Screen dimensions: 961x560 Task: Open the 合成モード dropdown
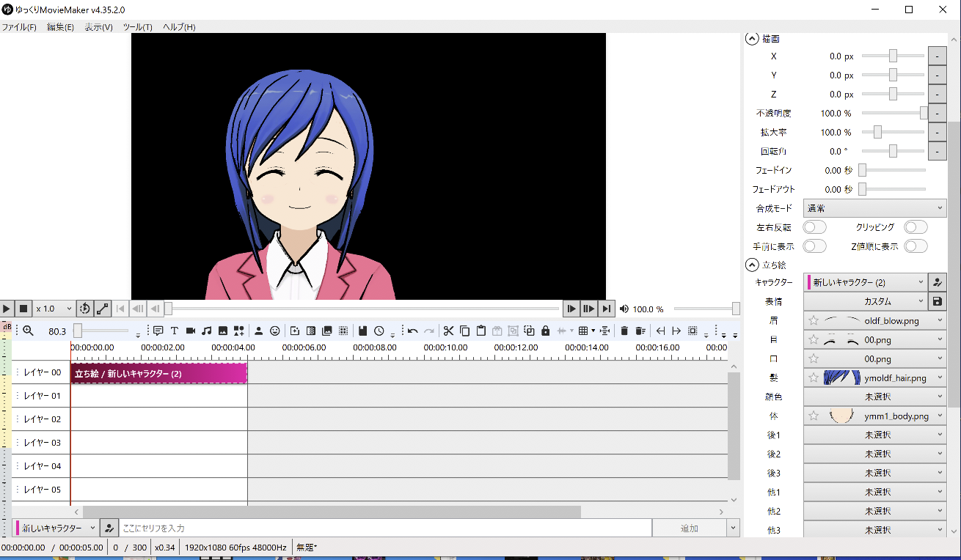coord(874,208)
